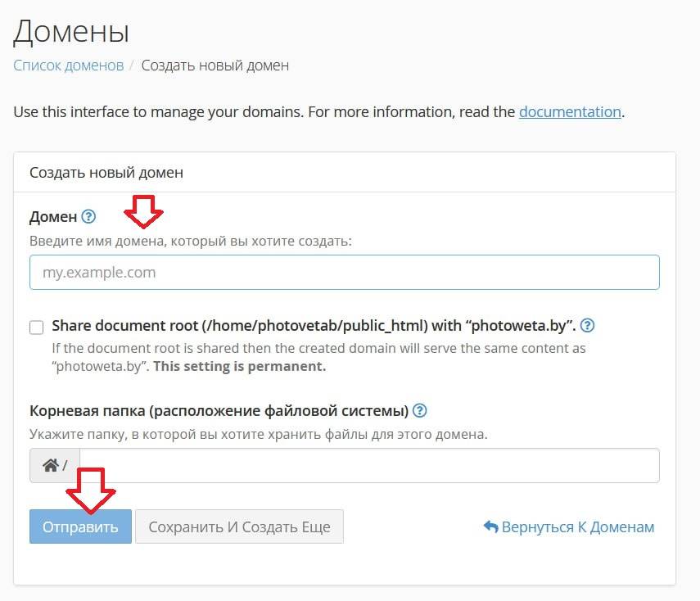Click the help icon next to Домен
Image resolution: width=700 pixels, height=601 pixels.
coord(88,217)
